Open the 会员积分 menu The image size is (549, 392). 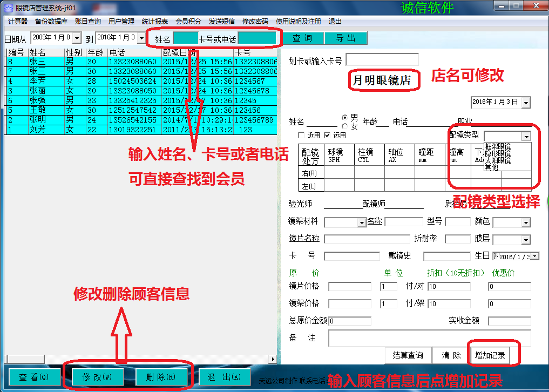[188, 22]
